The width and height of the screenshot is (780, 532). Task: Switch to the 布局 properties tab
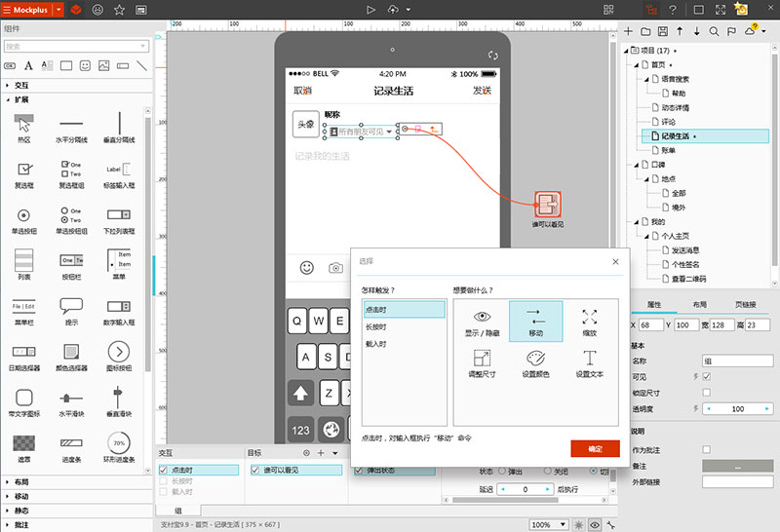699,305
